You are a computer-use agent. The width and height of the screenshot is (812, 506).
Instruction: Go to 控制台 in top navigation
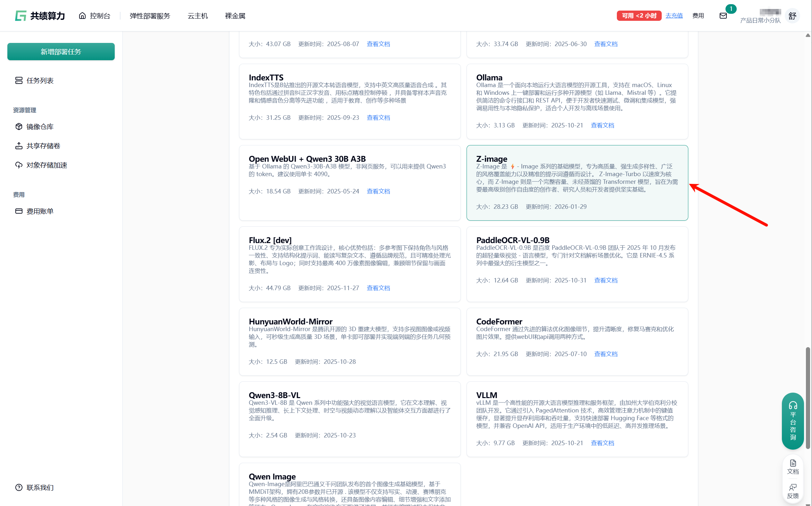(95, 16)
